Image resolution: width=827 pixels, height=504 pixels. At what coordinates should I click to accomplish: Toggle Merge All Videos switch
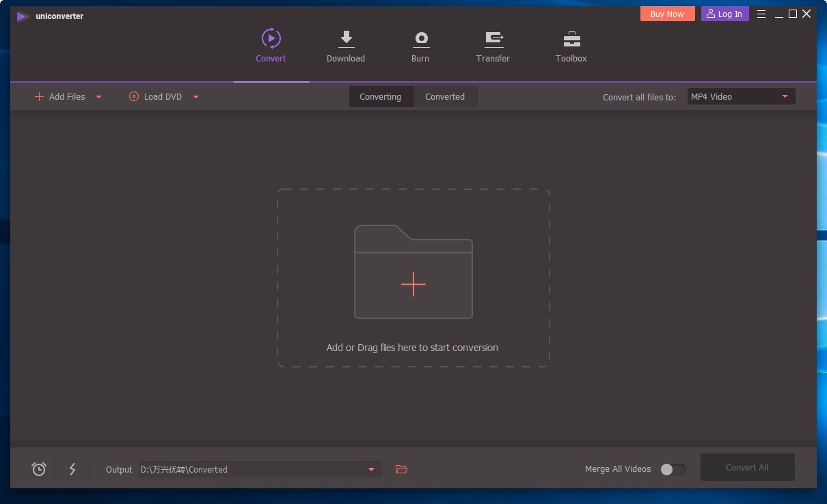click(673, 469)
